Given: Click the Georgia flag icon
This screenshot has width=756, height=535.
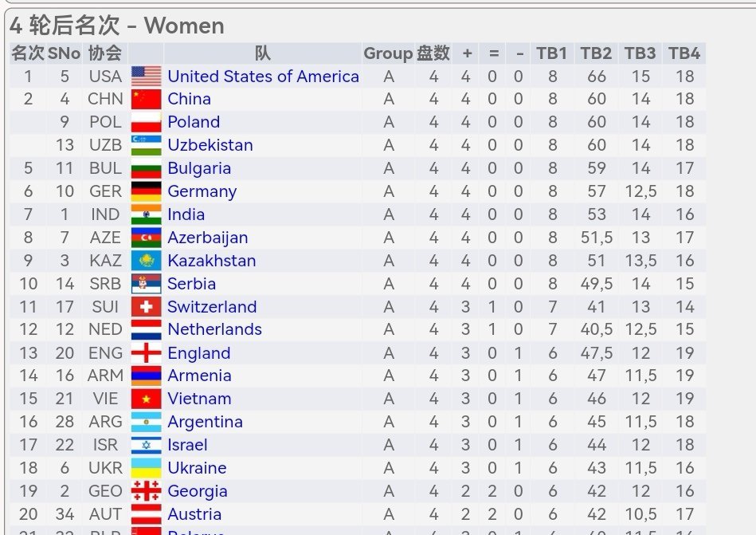Looking at the screenshot, I should (x=146, y=491).
